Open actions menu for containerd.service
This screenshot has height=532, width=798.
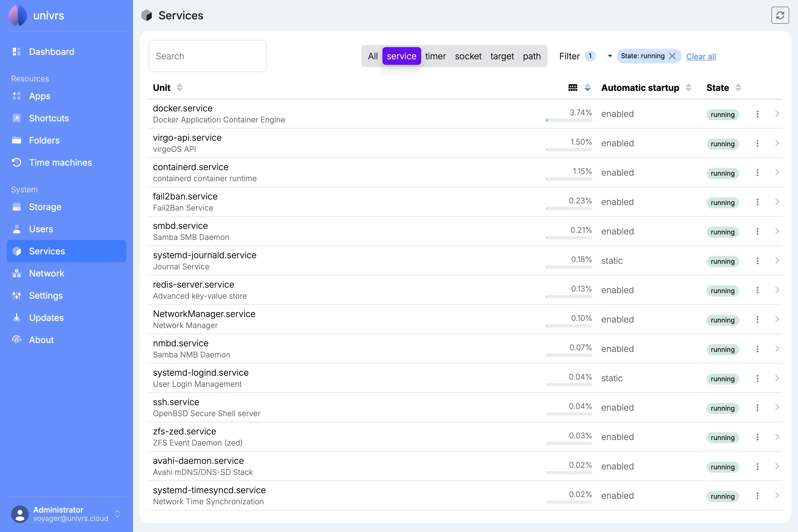click(757, 173)
